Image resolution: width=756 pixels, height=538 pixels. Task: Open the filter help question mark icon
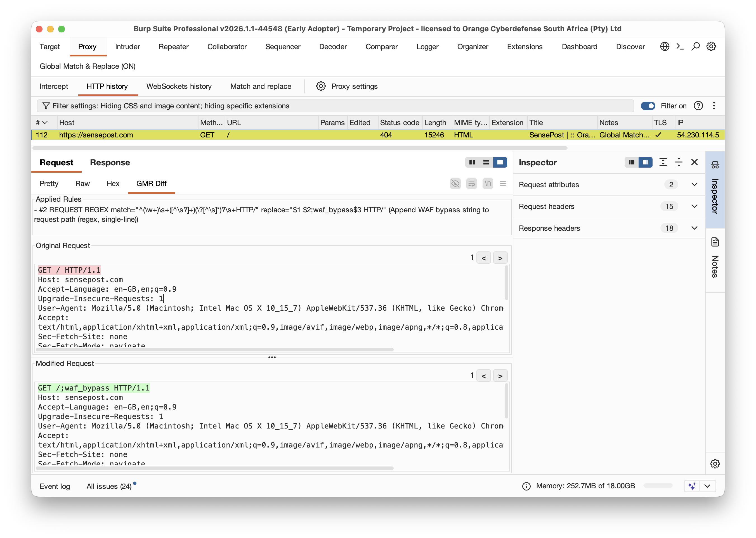[x=698, y=106]
